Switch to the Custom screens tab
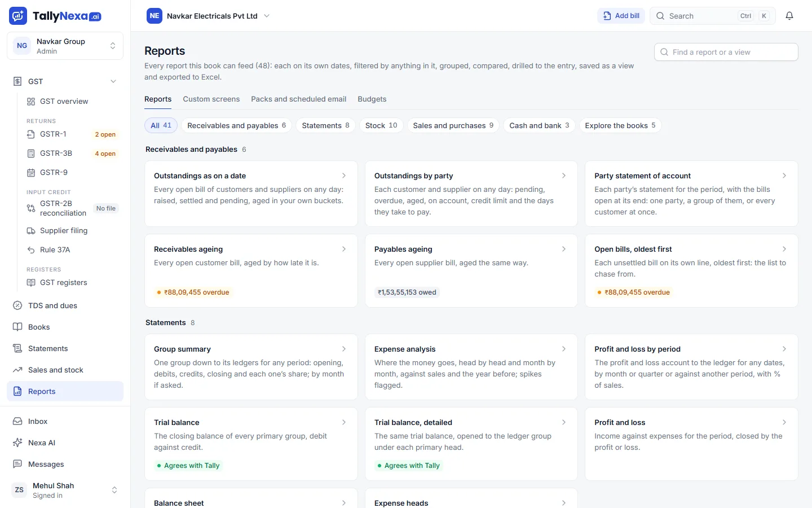The image size is (812, 508). (211, 99)
